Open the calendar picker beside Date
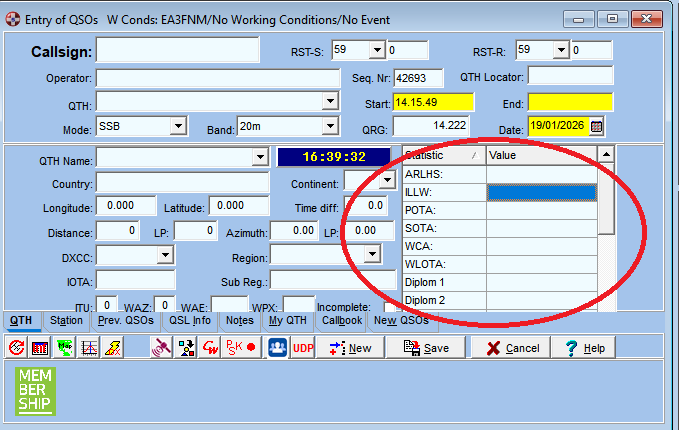This screenshot has width=679, height=430. [597, 126]
